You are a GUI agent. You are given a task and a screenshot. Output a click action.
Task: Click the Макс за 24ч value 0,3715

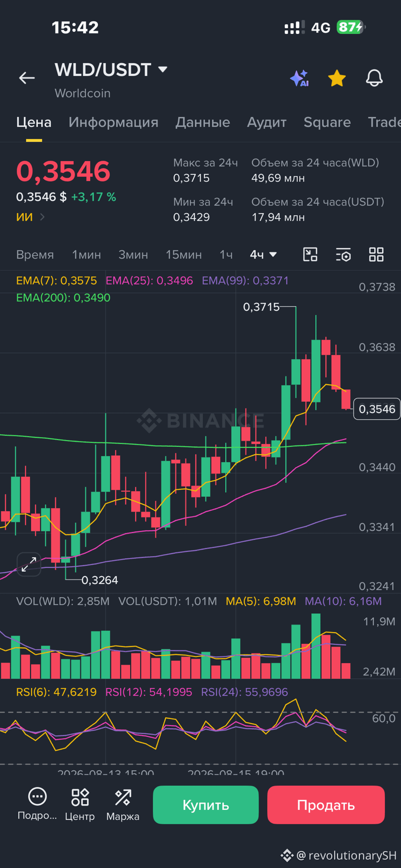tap(191, 178)
